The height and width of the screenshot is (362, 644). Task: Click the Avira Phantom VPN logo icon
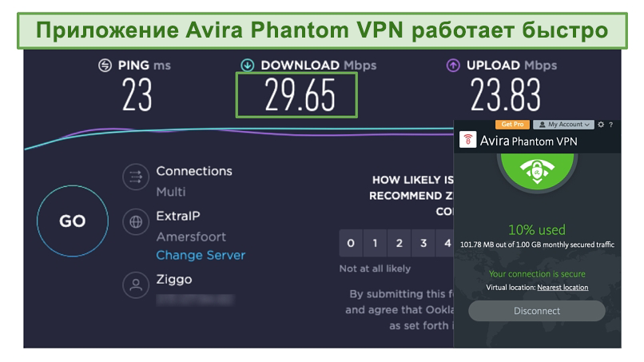pos(467,140)
